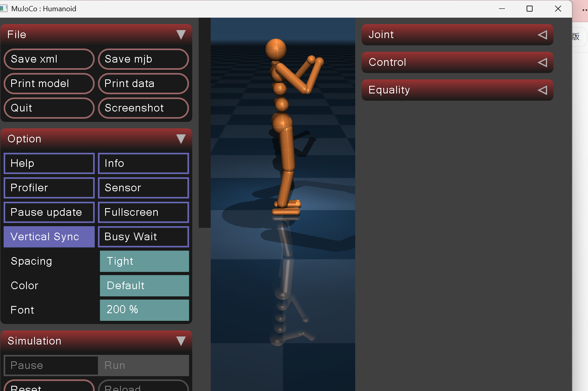Collapse the Simulation section arrow
The height and width of the screenshot is (391, 588).
tap(181, 341)
